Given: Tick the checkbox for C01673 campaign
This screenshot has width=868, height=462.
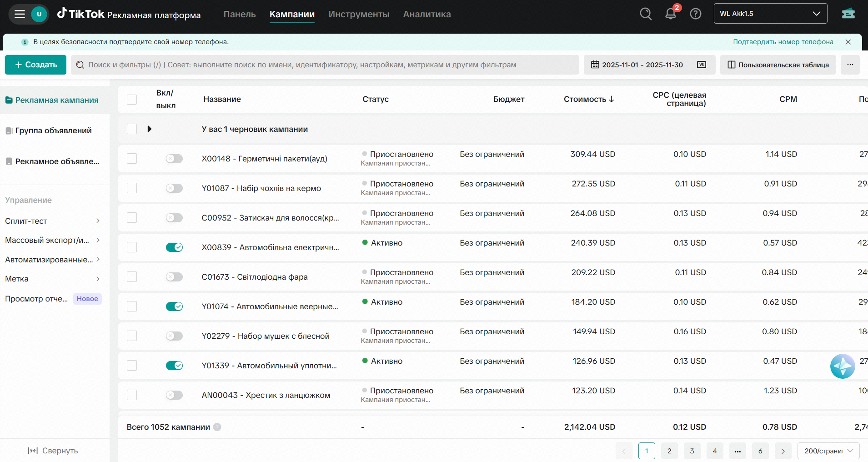Looking at the screenshot, I should point(132,277).
